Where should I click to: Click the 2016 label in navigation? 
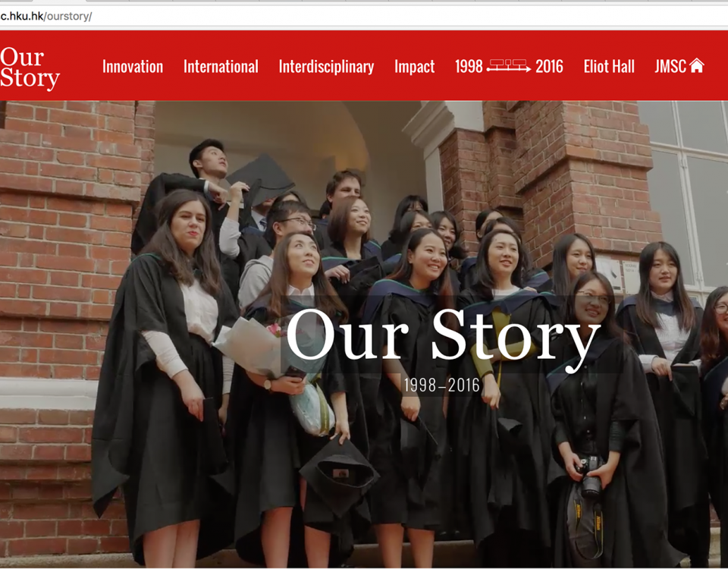click(x=549, y=67)
